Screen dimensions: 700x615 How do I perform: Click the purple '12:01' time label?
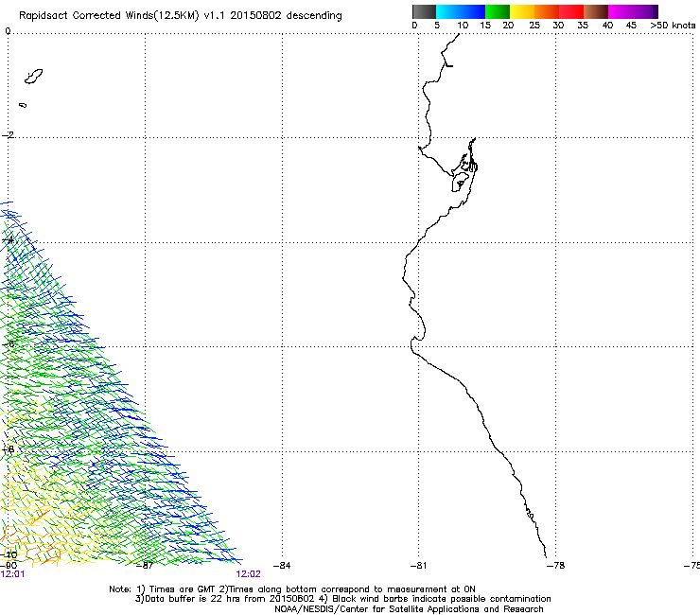pos(12,574)
